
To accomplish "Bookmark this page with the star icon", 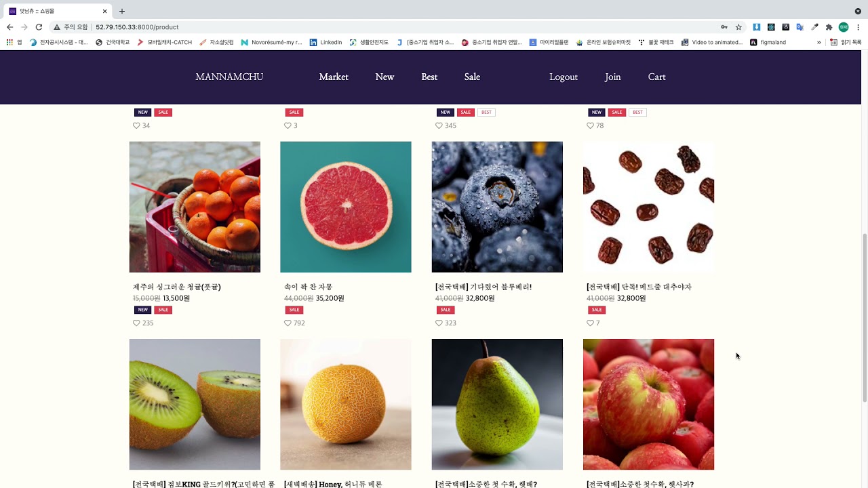I will [x=738, y=27].
